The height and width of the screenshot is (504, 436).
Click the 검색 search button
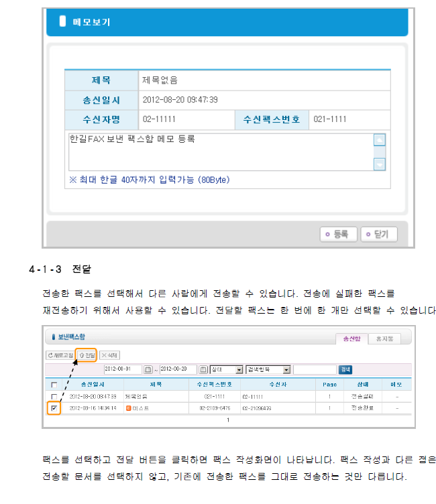pos(345,369)
